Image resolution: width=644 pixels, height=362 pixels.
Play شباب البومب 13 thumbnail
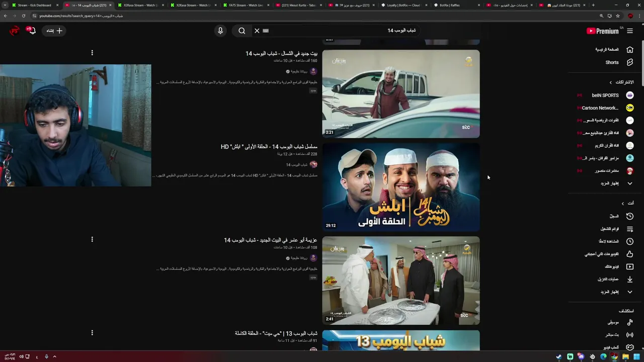click(401, 340)
